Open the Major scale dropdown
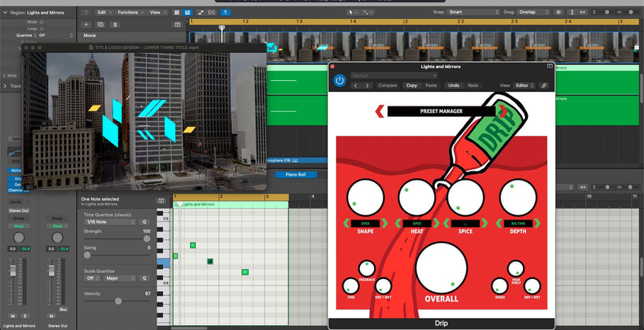Image resolution: width=644 pixels, height=330 pixels. click(x=120, y=278)
